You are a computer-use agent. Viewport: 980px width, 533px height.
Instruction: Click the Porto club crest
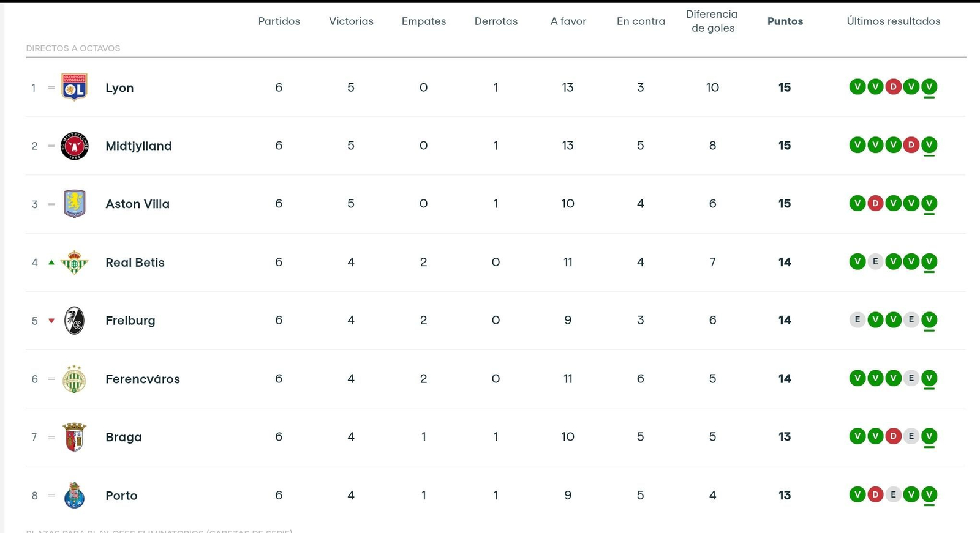(74, 495)
